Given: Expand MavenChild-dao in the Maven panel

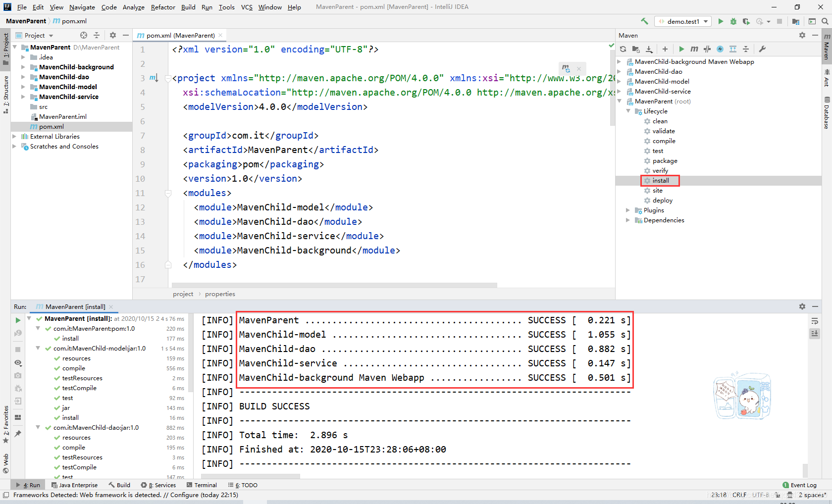Looking at the screenshot, I should coord(619,71).
